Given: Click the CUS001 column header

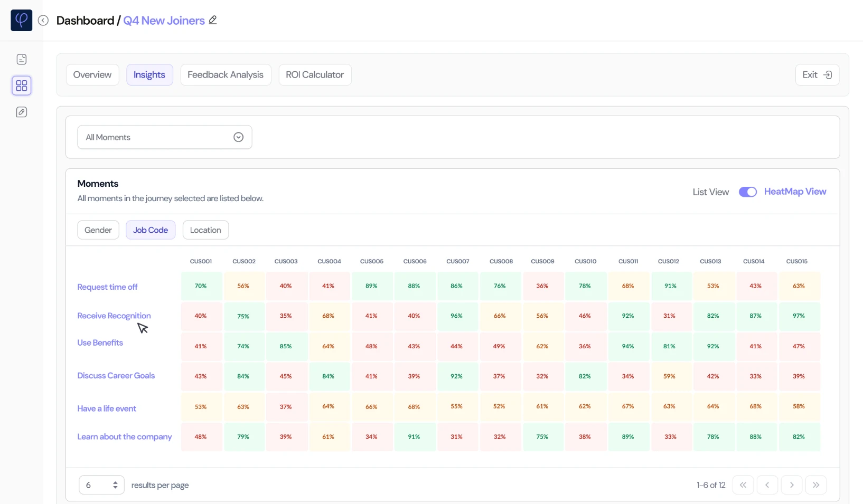Looking at the screenshot, I should [x=201, y=261].
